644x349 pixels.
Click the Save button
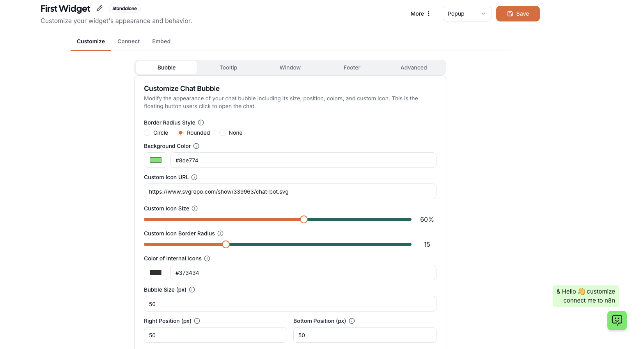click(x=518, y=14)
